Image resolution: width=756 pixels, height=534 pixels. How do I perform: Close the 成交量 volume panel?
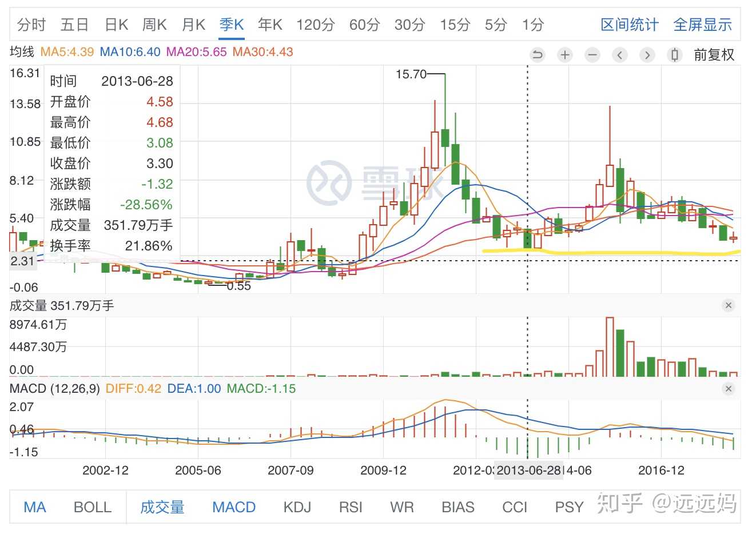[729, 305]
